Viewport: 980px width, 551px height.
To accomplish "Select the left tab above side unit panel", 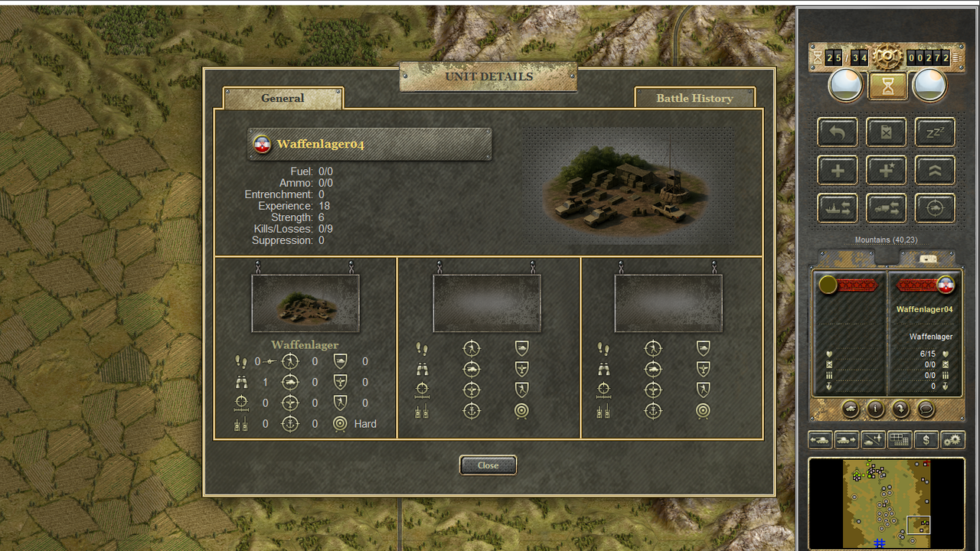I will [x=847, y=259].
